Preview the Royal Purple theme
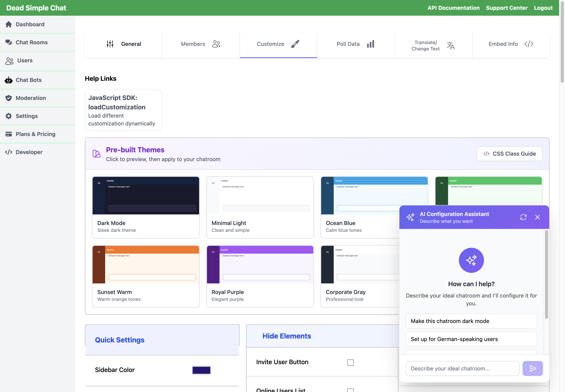 (x=260, y=276)
